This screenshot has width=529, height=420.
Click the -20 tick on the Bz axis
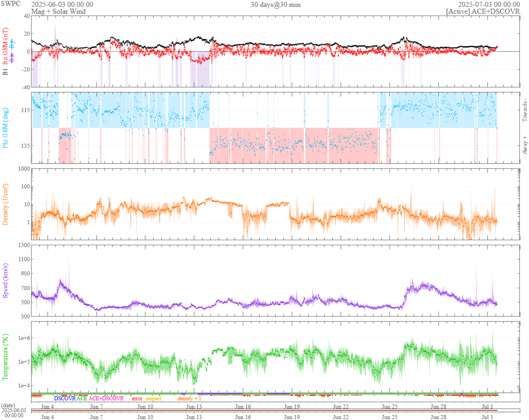coord(26,69)
